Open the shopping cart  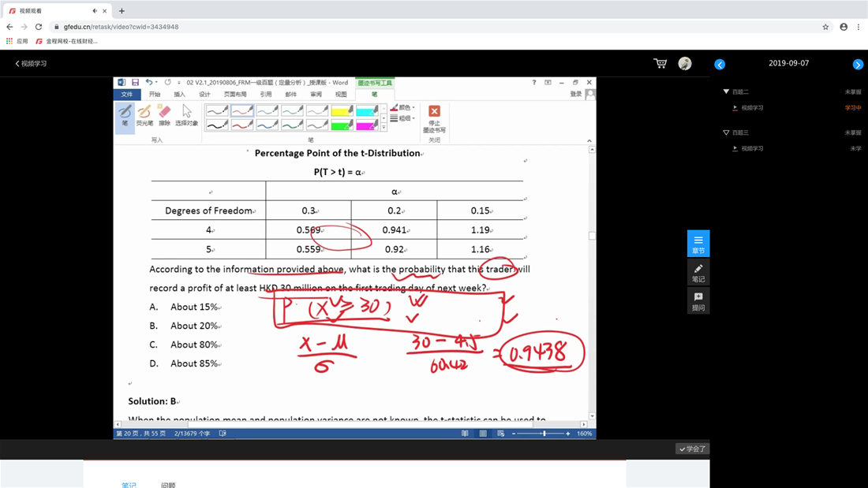pos(660,64)
